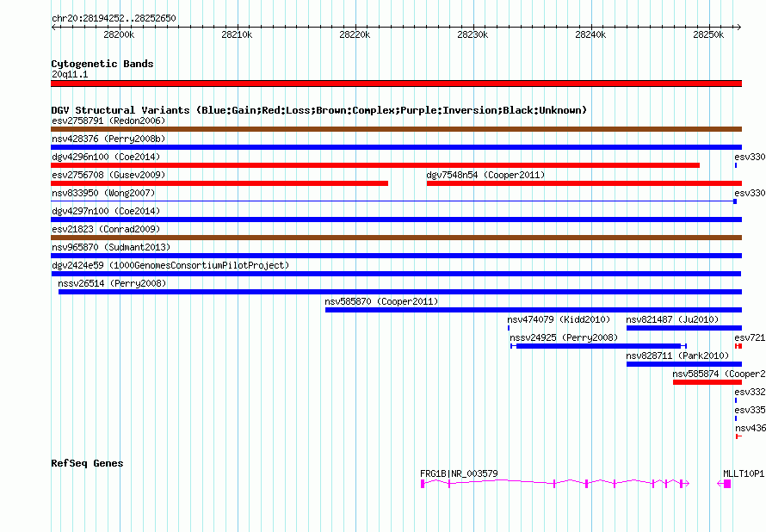
Task: Click the nsv821487 (Ju2010) blue bar
Action: tap(684, 328)
